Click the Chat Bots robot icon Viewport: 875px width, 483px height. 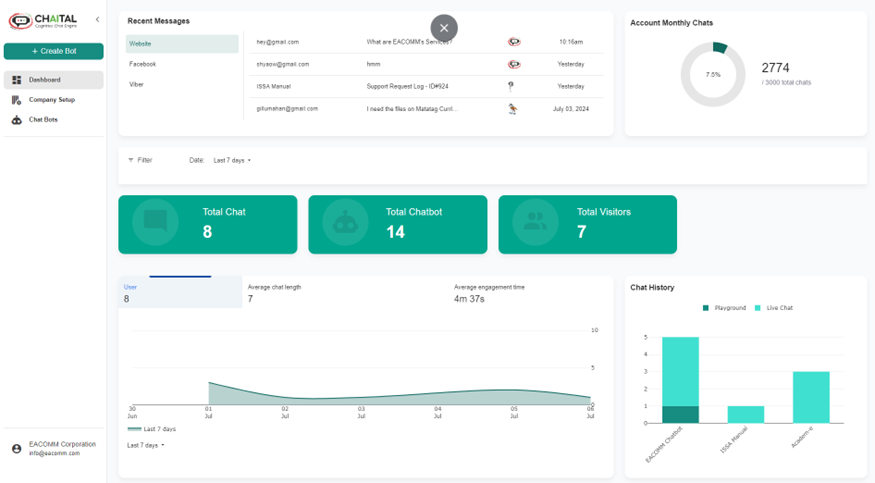pos(17,120)
